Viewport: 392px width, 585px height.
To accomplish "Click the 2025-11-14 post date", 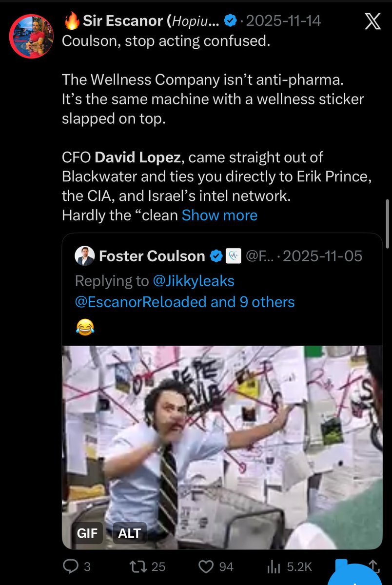I will coord(283,20).
